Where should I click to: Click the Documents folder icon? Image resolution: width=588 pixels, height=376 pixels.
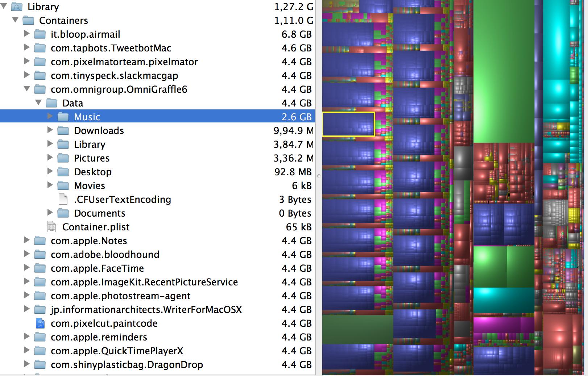point(63,213)
